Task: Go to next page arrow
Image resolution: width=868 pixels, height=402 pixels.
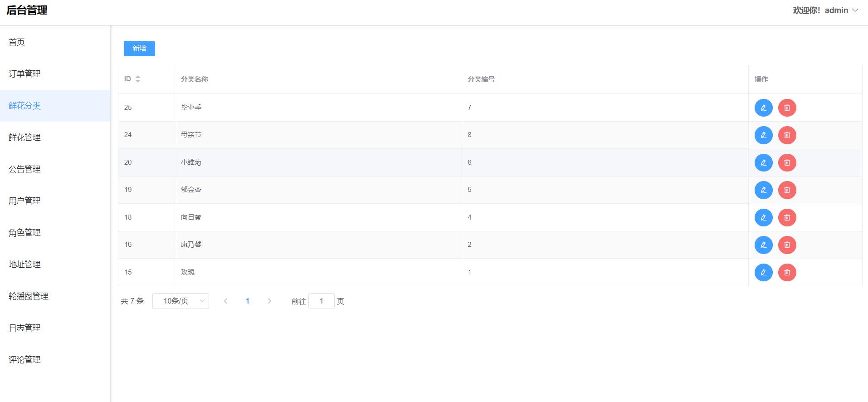Action: point(269,301)
